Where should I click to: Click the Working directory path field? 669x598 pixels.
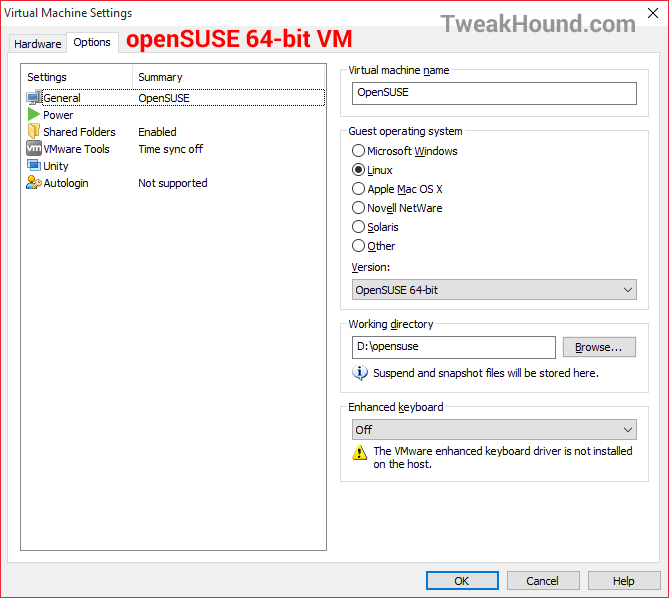(454, 347)
